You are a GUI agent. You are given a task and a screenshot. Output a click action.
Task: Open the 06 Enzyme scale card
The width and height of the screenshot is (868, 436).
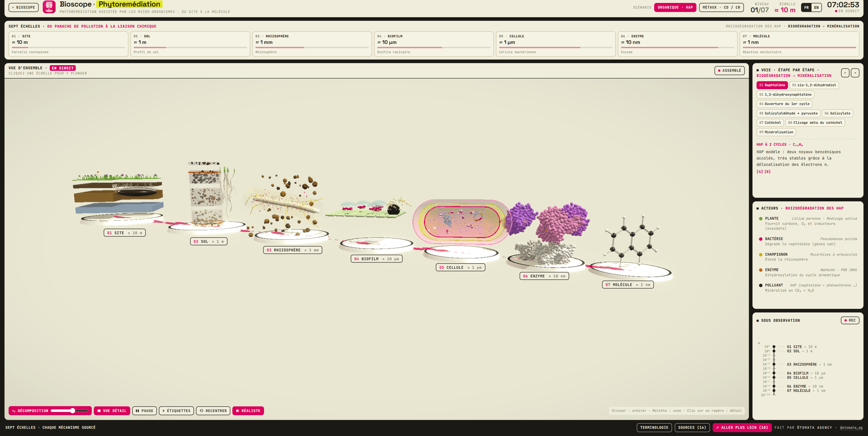677,44
